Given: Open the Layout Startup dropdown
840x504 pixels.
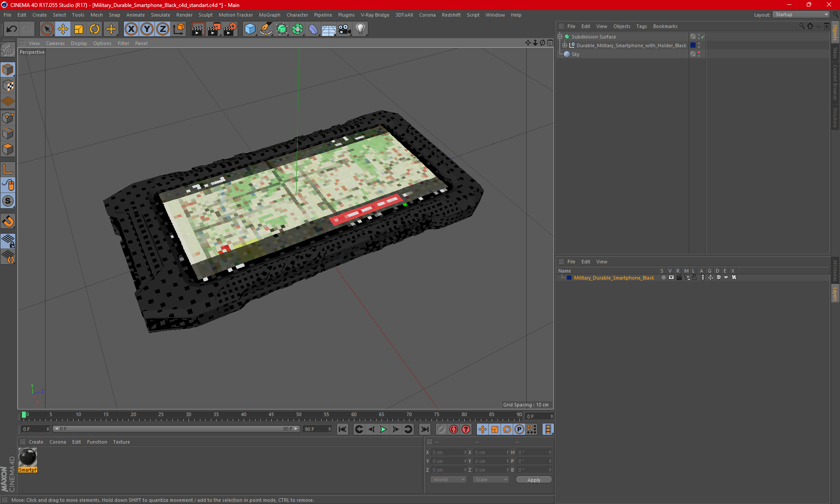Looking at the screenshot, I should click(x=801, y=14).
